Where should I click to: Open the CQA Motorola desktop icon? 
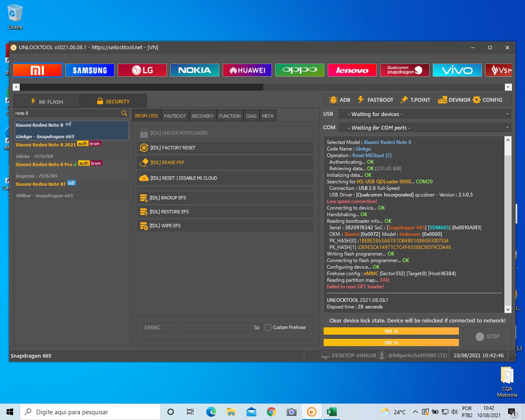tap(507, 382)
